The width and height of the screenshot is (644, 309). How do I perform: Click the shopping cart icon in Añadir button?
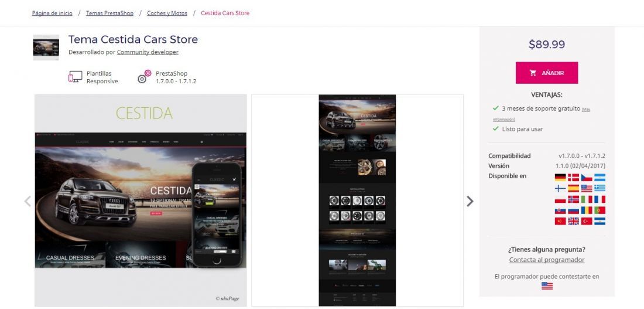[x=533, y=73]
